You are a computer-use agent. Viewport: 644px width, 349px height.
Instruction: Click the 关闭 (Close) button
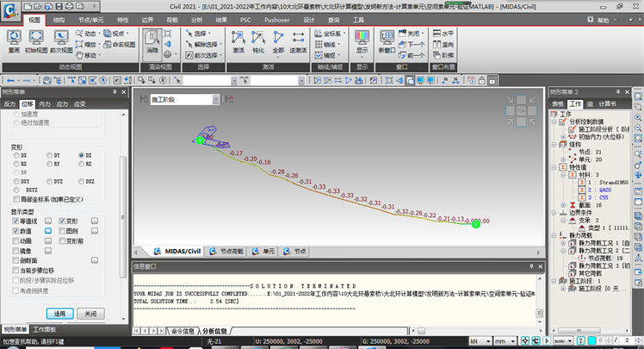click(x=91, y=314)
